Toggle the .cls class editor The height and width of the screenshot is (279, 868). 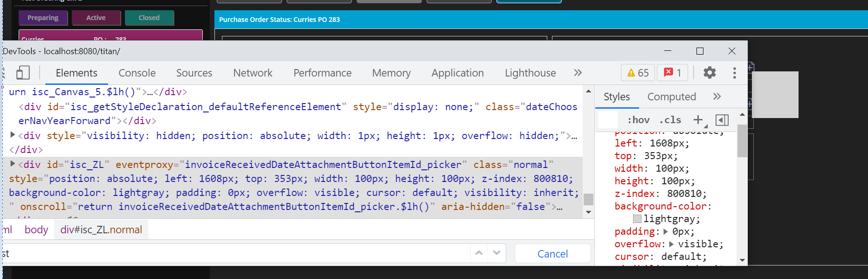point(670,120)
